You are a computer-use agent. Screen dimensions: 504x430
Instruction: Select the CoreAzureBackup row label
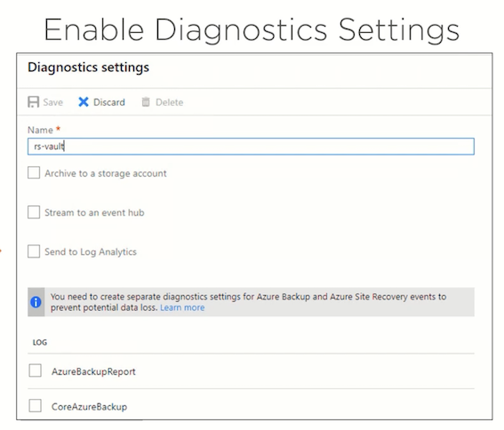pyautogui.click(x=90, y=407)
